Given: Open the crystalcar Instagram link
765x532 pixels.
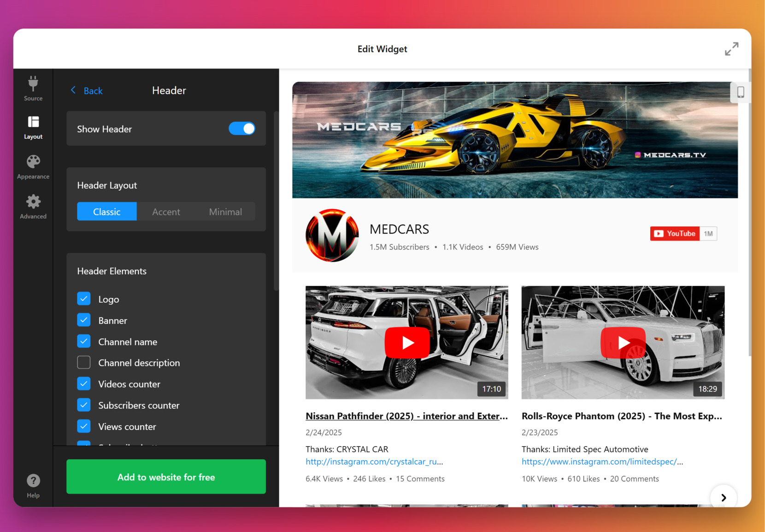Looking at the screenshot, I should [x=374, y=462].
